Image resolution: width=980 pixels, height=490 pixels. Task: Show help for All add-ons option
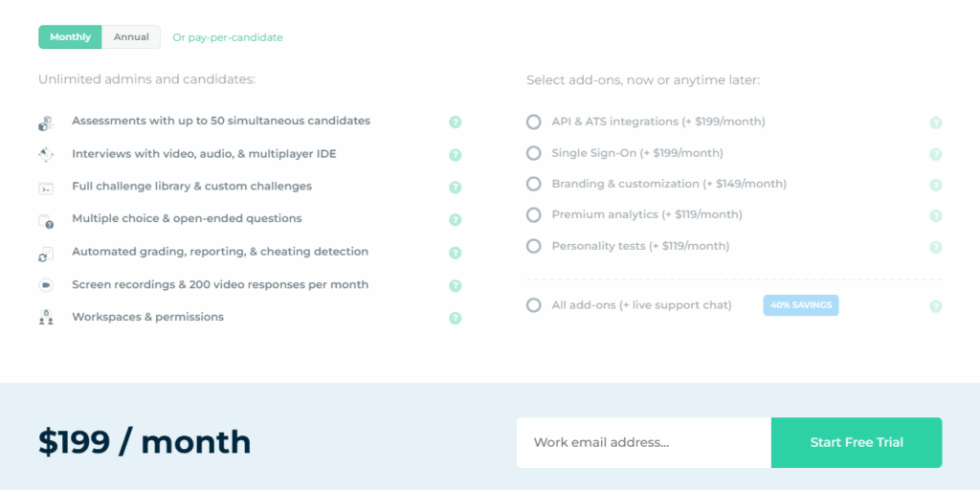935,306
